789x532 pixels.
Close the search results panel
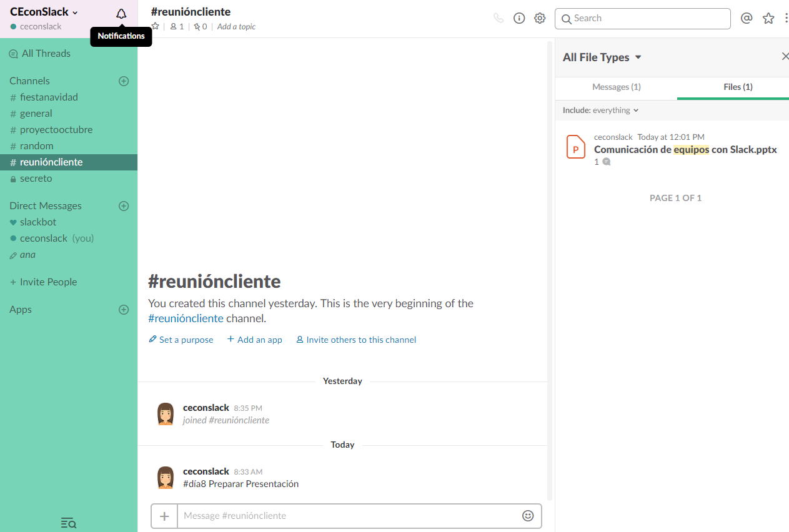pos(785,56)
